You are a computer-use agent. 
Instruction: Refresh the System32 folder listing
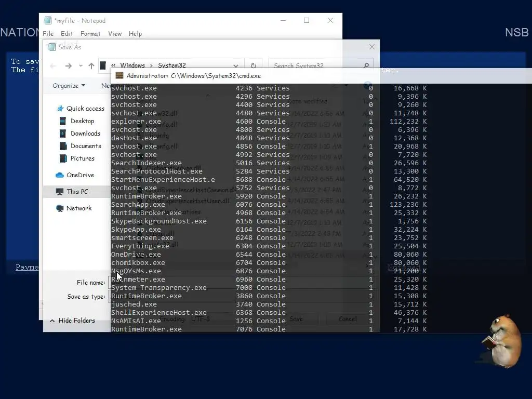(254, 65)
